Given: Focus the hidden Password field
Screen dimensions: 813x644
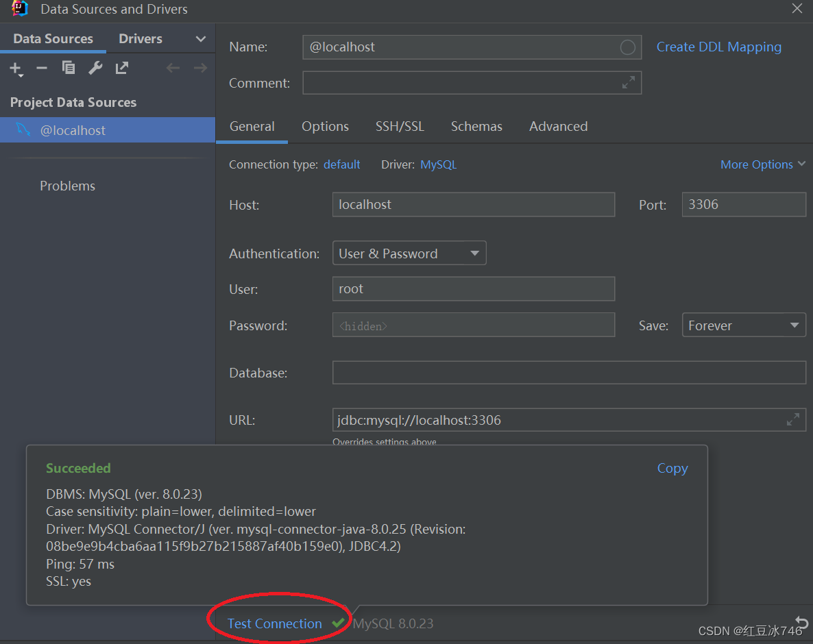Looking at the screenshot, I should 474,325.
